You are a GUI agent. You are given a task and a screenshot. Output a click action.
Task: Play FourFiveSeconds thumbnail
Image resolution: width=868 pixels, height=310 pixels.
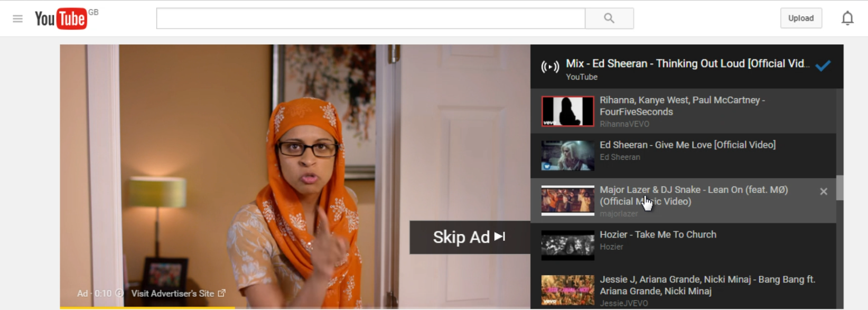coord(567,111)
